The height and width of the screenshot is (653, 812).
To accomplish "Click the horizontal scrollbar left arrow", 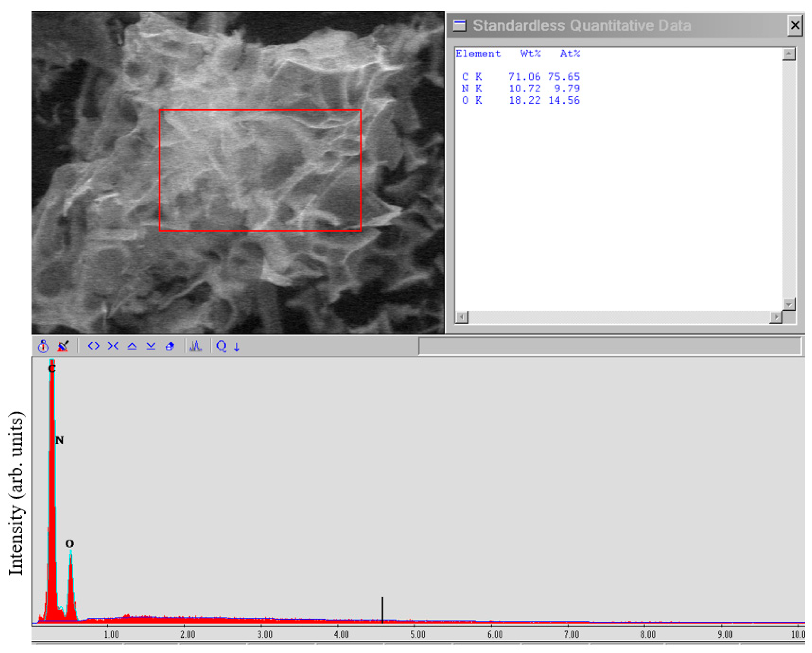I will tap(462, 317).
